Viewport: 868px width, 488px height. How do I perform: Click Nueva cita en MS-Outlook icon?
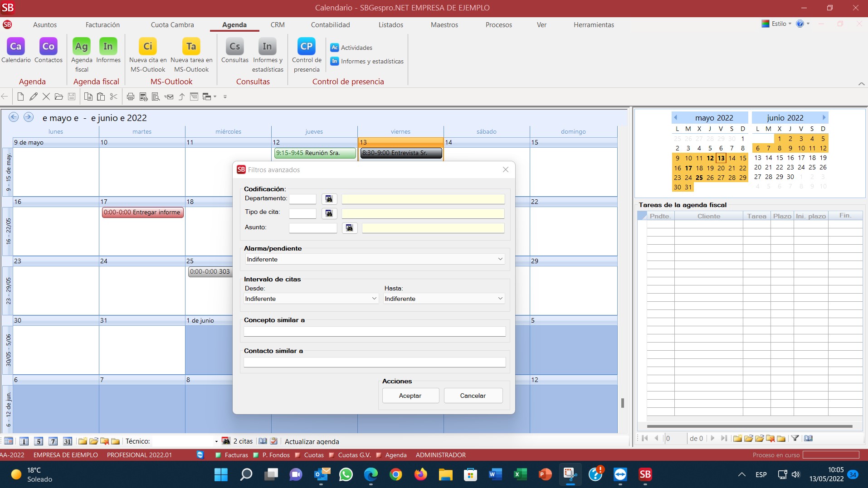[x=148, y=47]
